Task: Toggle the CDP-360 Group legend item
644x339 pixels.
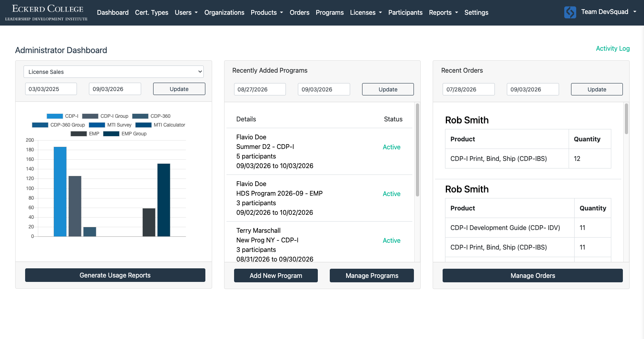Action: [59, 125]
